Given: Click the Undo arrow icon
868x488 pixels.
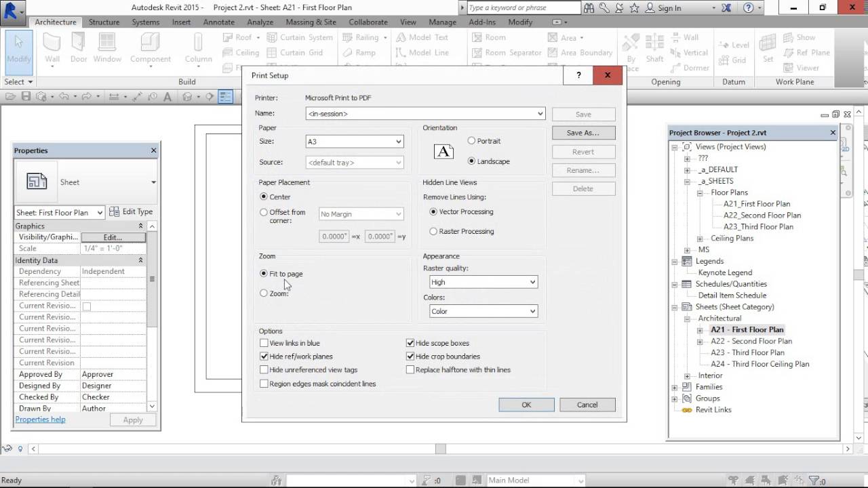Looking at the screenshot, I should pos(64,97).
